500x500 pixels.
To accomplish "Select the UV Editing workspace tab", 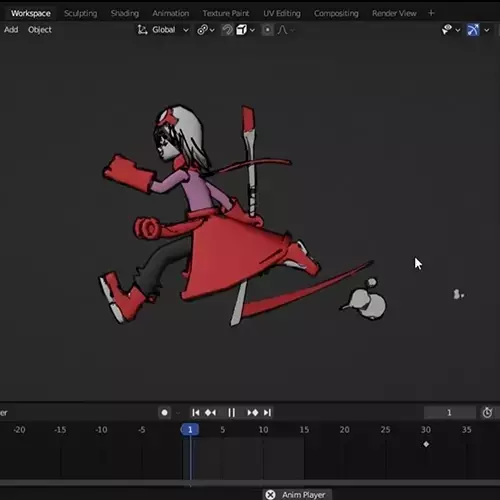I will coord(282,13).
